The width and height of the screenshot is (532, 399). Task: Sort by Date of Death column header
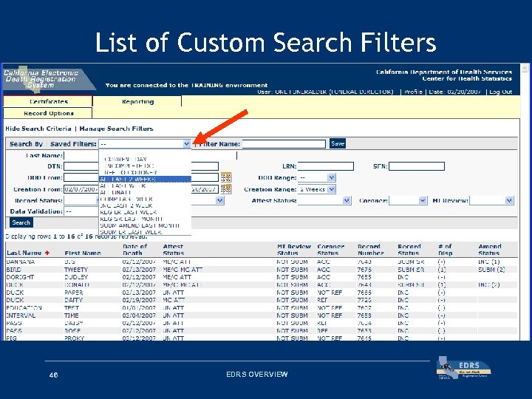(134, 250)
